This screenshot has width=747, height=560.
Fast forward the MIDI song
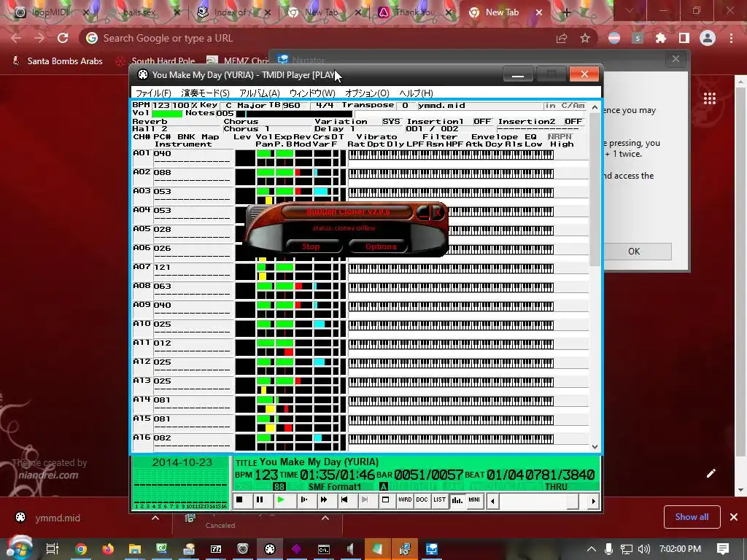[x=324, y=500]
